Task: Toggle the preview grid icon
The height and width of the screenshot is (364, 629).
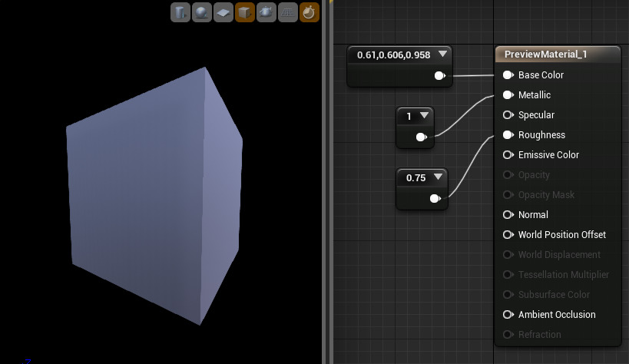Action: (288, 12)
